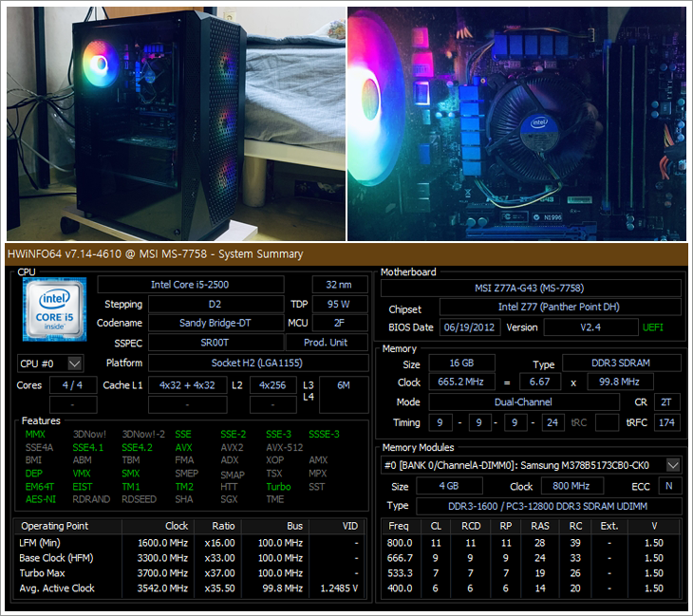Click the Avg. Active Clock row
693x616 pixels.
point(191,588)
